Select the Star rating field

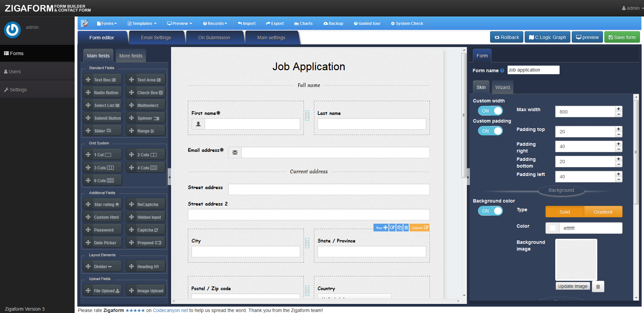pos(102,204)
